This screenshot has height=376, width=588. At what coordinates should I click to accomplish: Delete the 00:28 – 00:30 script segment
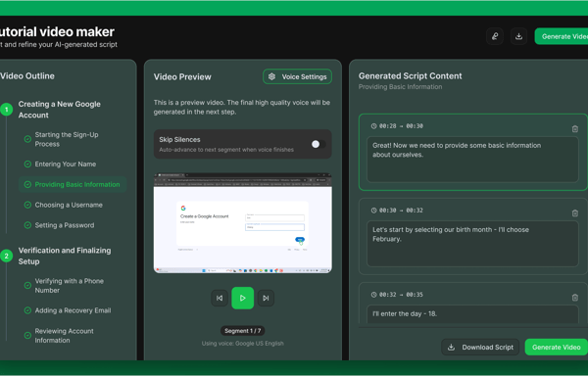point(575,129)
